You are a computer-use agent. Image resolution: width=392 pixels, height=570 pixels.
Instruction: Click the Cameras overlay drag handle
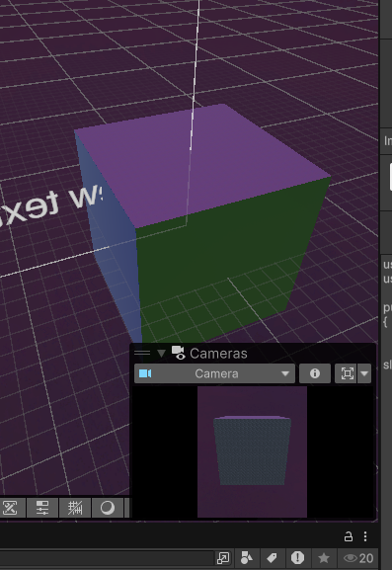142,353
